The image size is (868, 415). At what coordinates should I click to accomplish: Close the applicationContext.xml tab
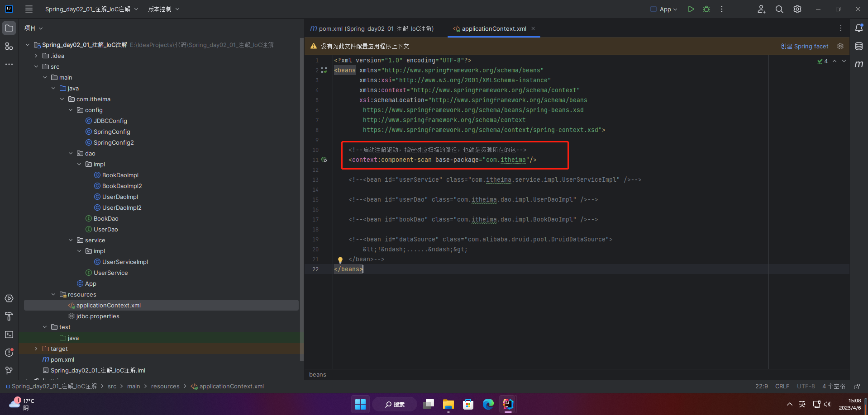(x=533, y=28)
